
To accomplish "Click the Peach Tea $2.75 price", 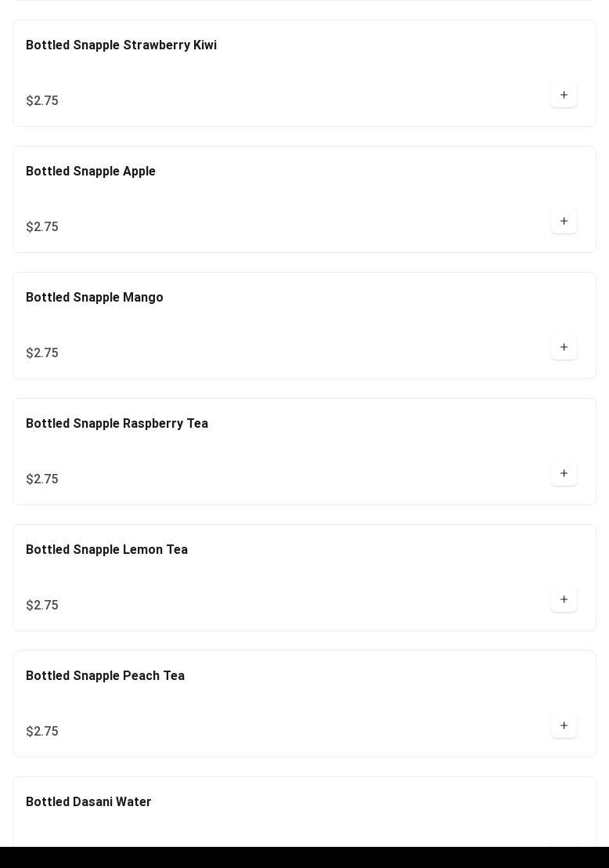I will 42,732.
